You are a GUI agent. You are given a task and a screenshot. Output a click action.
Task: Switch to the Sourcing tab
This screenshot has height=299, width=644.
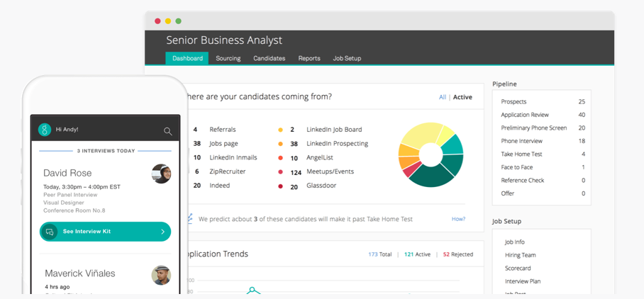click(228, 58)
